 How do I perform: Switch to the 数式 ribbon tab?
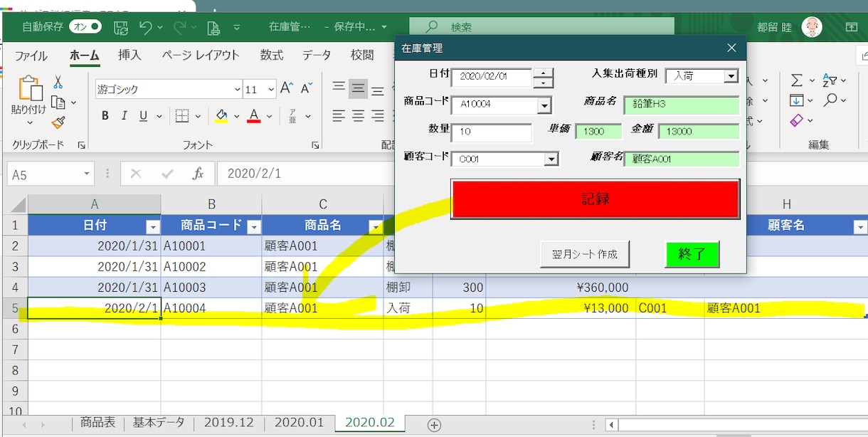(x=271, y=56)
